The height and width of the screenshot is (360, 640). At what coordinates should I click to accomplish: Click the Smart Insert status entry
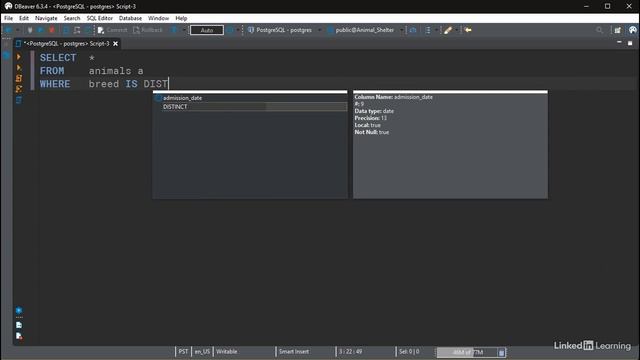coord(294,351)
